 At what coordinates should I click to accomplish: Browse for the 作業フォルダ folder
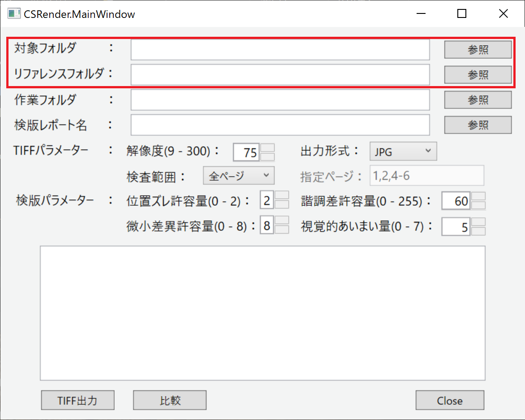pos(478,100)
